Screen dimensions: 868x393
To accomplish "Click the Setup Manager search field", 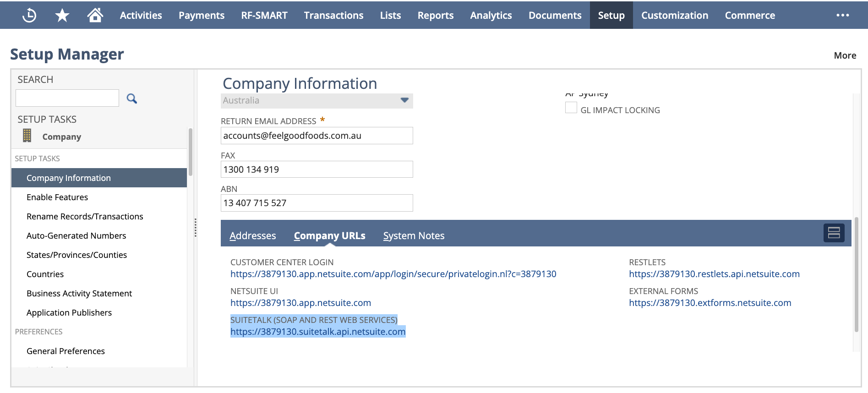I will point(67,98).
